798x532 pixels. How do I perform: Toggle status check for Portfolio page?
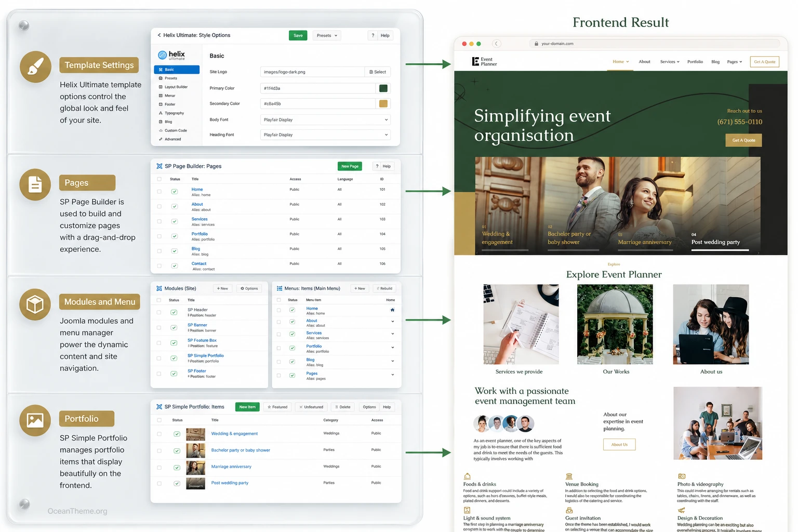pos(175,236)
